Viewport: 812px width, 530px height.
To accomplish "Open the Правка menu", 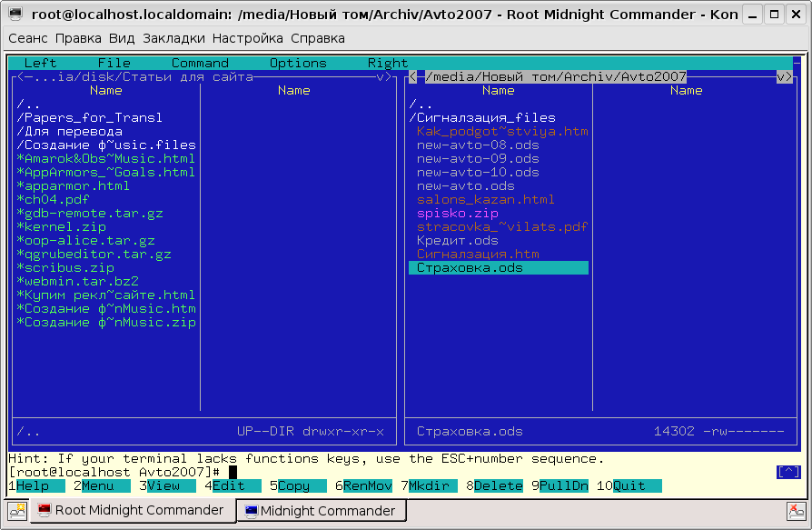I will pos(78,38).
